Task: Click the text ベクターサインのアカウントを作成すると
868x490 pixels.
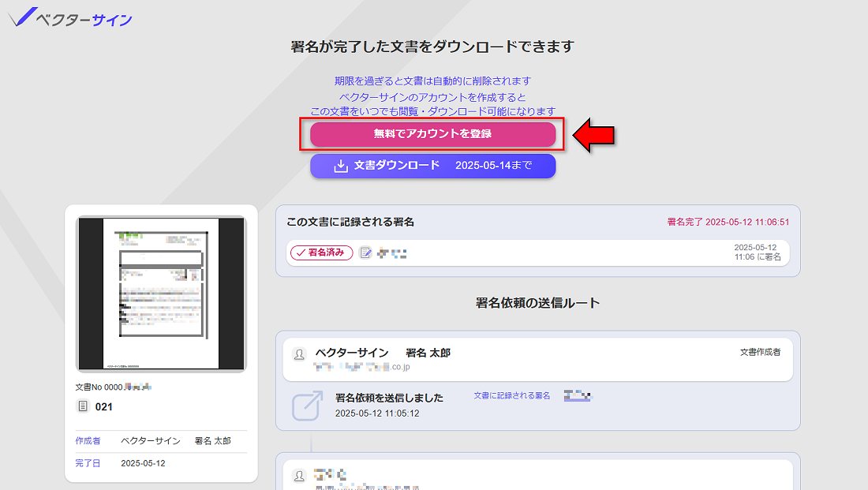Action: pyautogui.click(x=432, y=97)
